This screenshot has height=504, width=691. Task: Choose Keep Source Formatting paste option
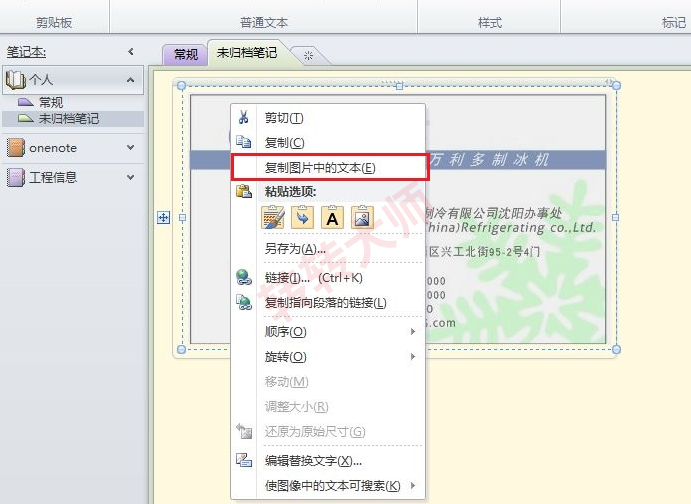[273, 217]
